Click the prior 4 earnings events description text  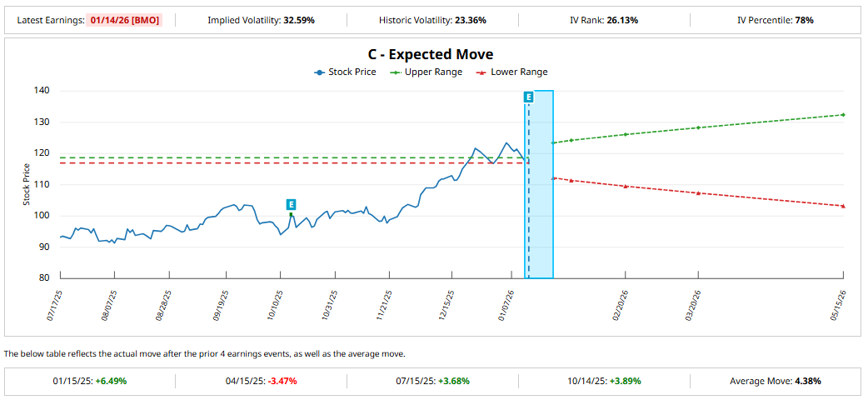coord(204,353)
